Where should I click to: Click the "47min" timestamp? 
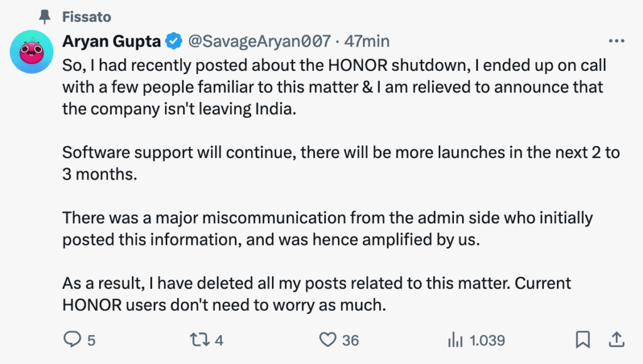[x=367, y=41]
